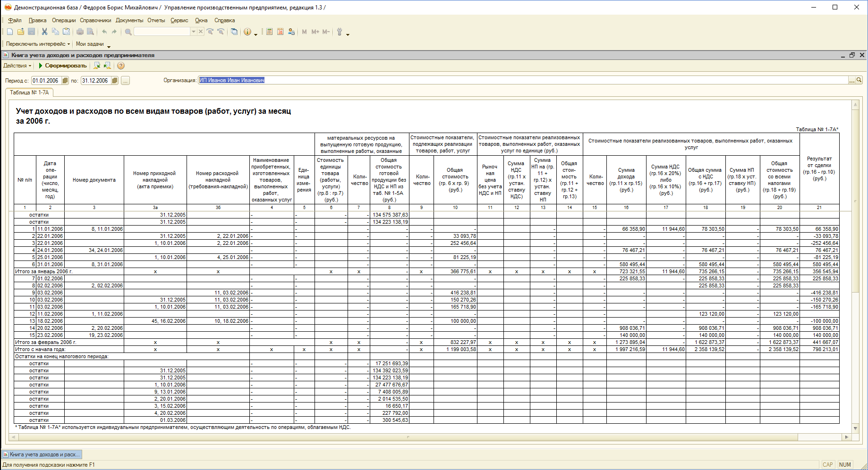The width and height of the screenshot is (868, 470).
Task: Open organization search magnifier button
Action: point(859,80)
